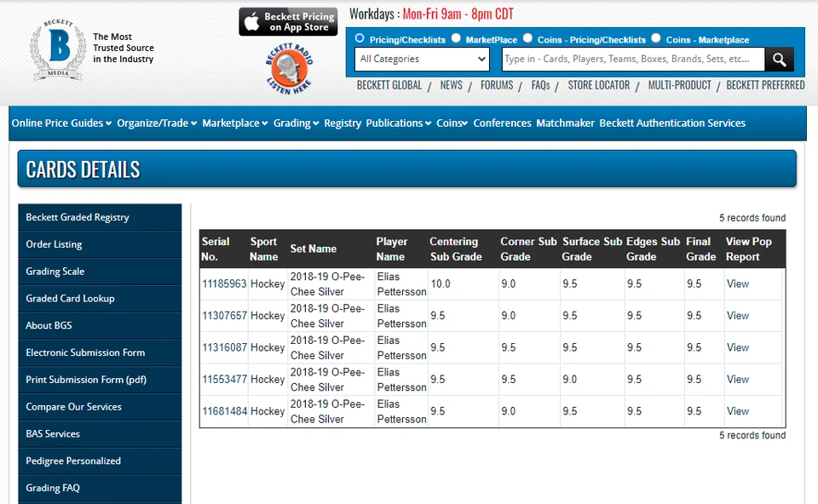Open Electronic Submission Form sidebar item

(100, 352)
